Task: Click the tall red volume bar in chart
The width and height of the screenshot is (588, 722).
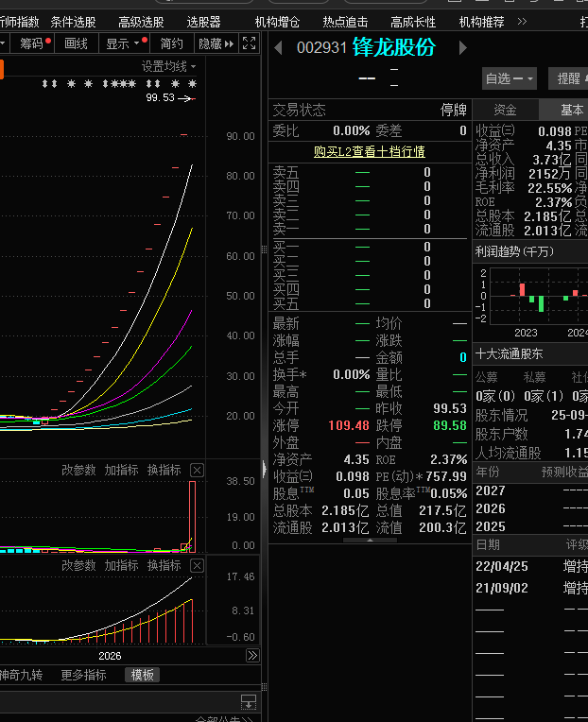Action: tap(192, 517)
